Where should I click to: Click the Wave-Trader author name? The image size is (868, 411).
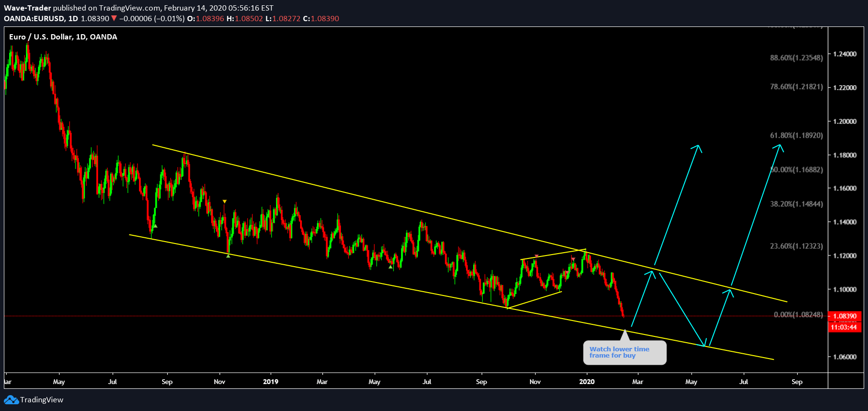pyautogui.click(x=27, y=8)
